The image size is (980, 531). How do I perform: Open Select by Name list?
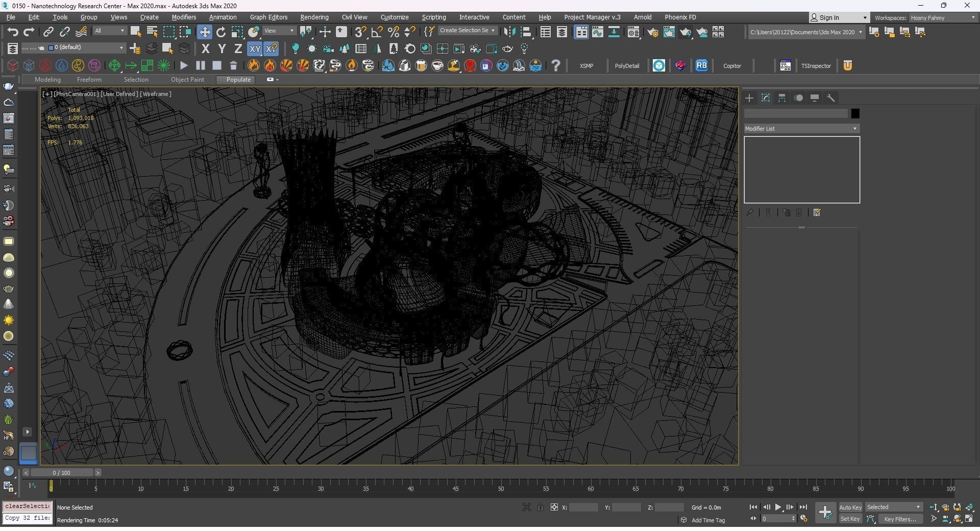pos(152,32)
